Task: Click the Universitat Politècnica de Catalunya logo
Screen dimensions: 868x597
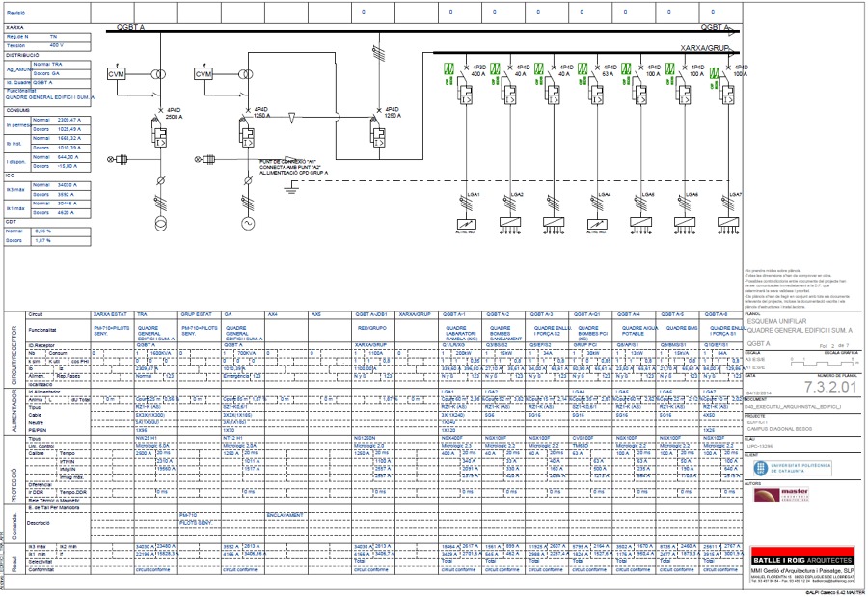Action: click(x=795, y=467)
